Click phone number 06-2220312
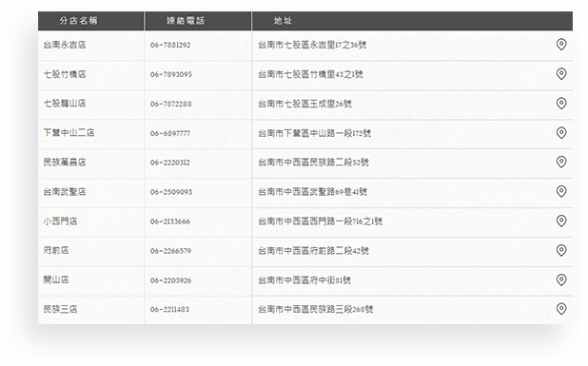The width and height of the screenshot is (588, 366). pyautogui.click(x=170, y=163)
